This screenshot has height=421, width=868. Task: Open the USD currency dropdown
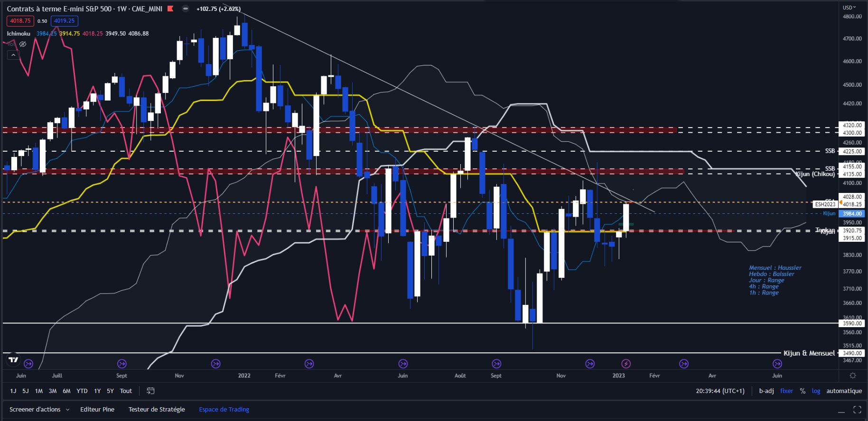point(849,7)
